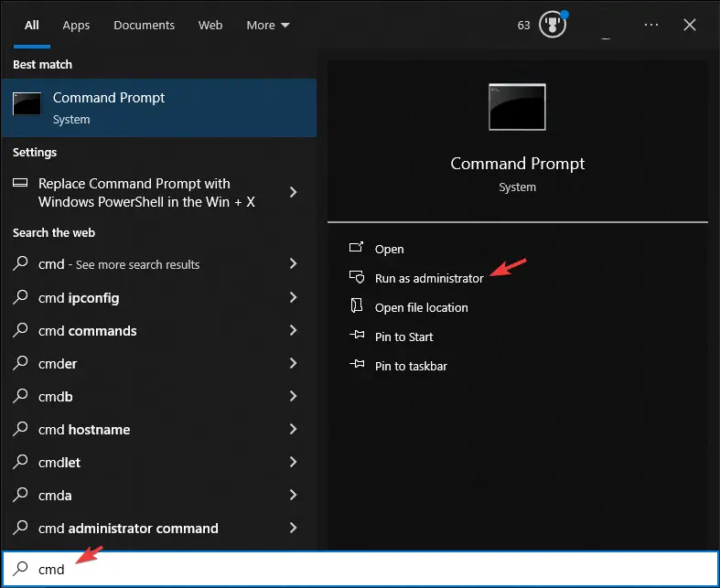Click the search icon beside cmder

20,363
